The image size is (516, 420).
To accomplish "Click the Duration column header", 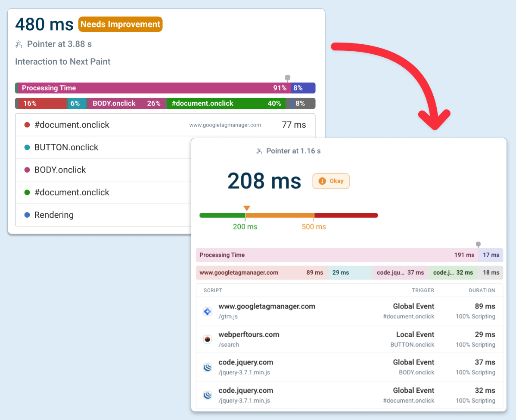I will click(482, 290).
